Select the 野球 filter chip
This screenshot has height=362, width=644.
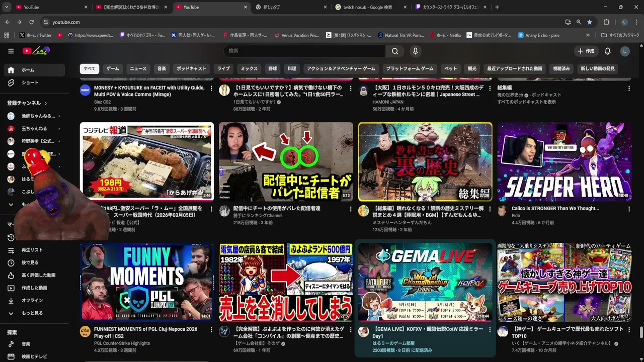[273, 69]
